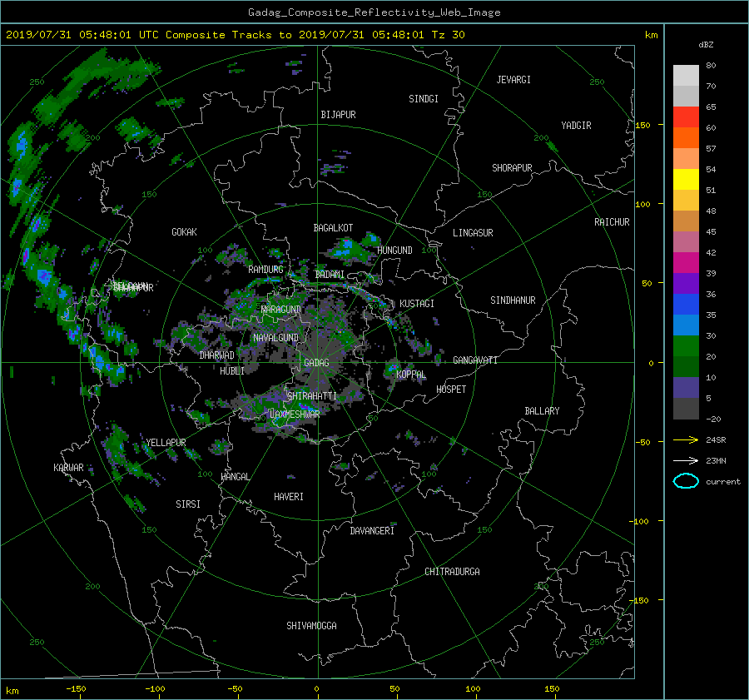Screen dimensions: 749x700
Task: Click the KUSTAGI city label
Action: click(x=417, y=304)
